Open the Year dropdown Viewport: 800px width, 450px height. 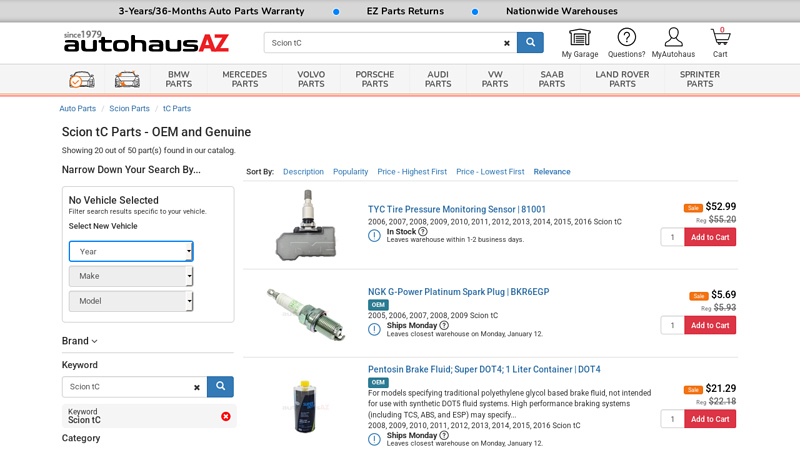tap(131, 251)
